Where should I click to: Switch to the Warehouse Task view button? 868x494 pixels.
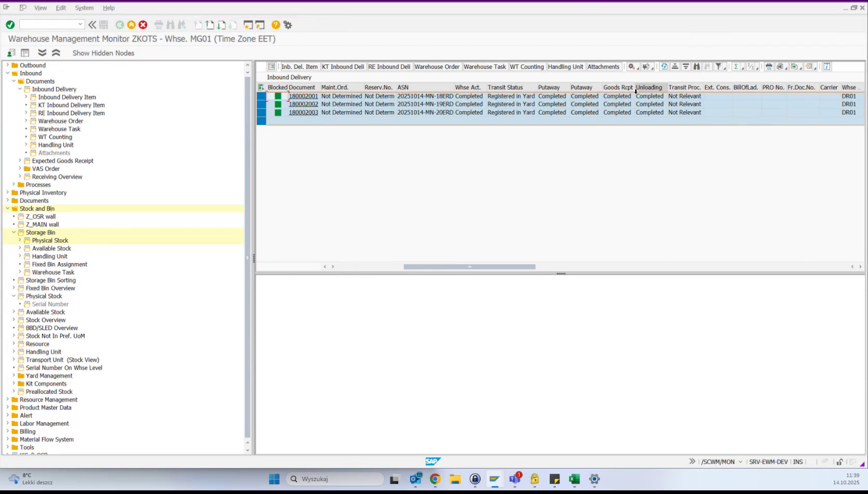pos(484,66)
